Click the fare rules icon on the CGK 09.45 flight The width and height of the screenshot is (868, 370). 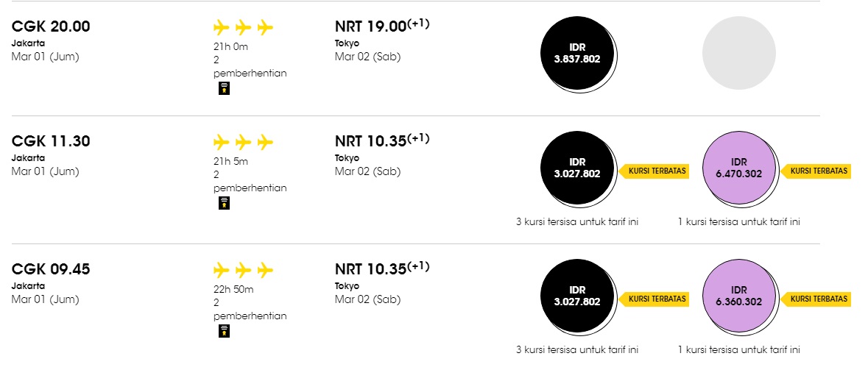[x=225, y=331]
